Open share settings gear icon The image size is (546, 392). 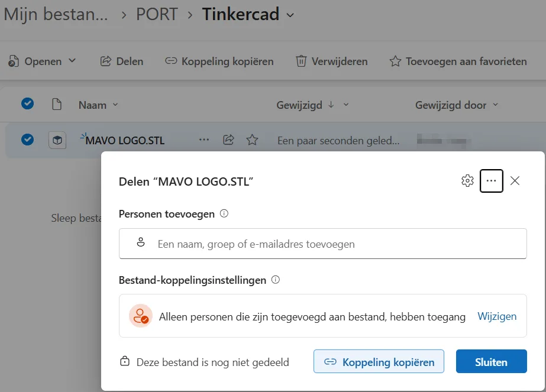467,181
